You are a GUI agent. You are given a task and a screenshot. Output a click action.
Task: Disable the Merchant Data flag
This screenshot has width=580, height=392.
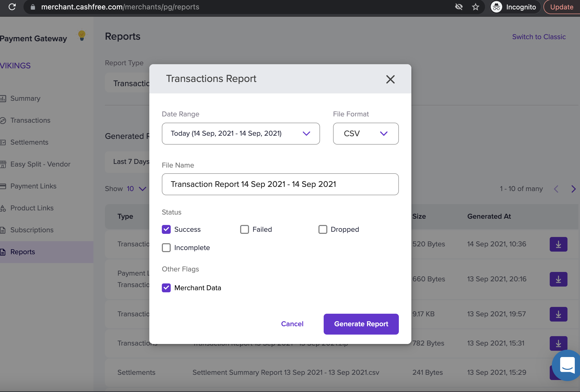166,288
